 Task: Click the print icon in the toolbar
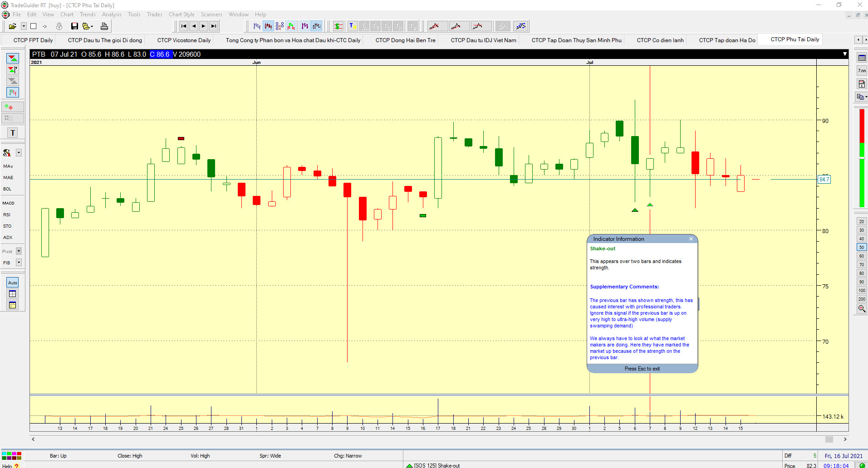point(104,26)
